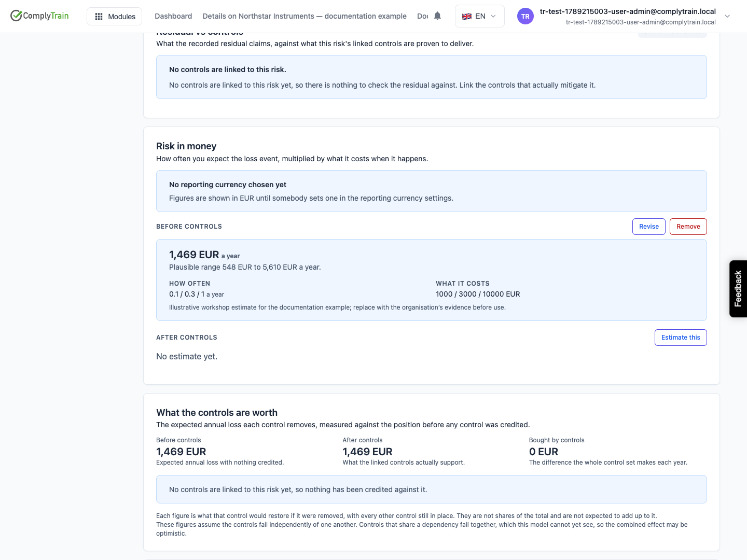Click Estimate this for after controls
The width and height of the screenshot is (747, 560).
681,338
